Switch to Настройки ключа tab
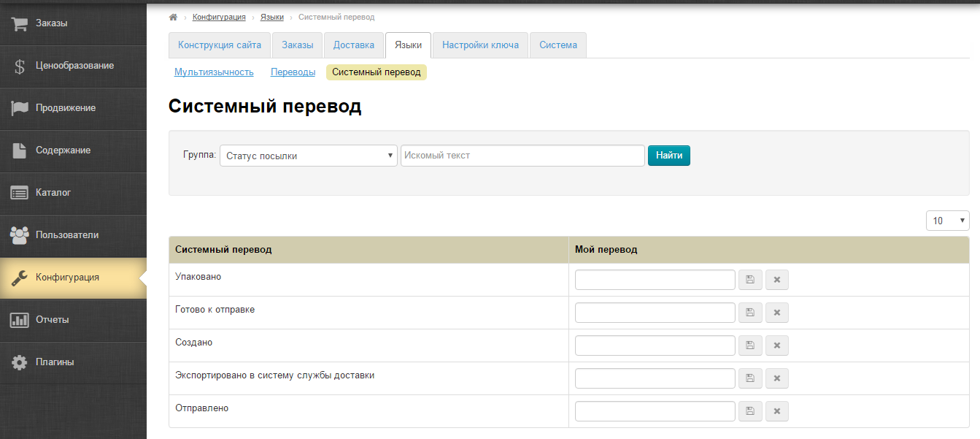 (x=480, y=45)
